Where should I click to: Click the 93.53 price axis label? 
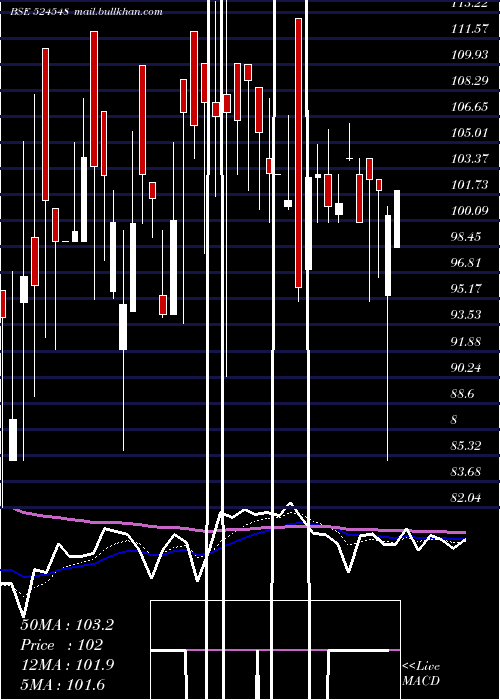[466, 315]
